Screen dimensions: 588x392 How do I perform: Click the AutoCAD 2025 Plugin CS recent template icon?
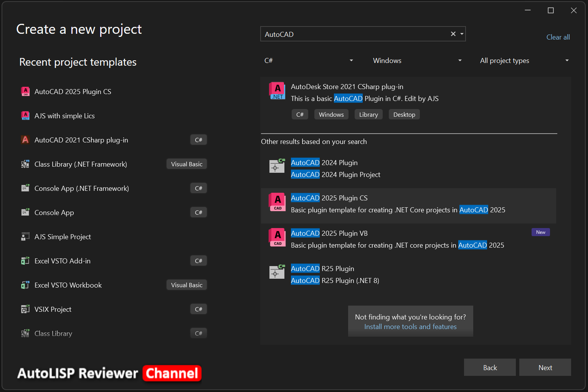(25, 91)
